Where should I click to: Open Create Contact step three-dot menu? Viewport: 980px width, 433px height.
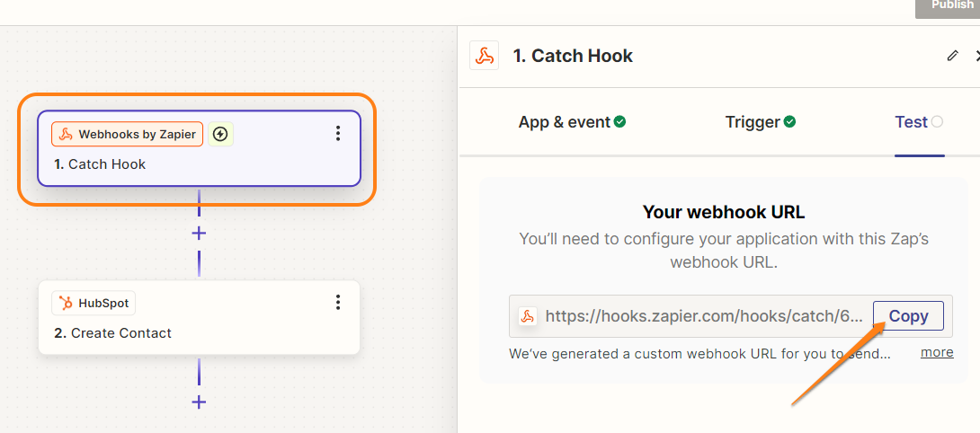(338, 303)
